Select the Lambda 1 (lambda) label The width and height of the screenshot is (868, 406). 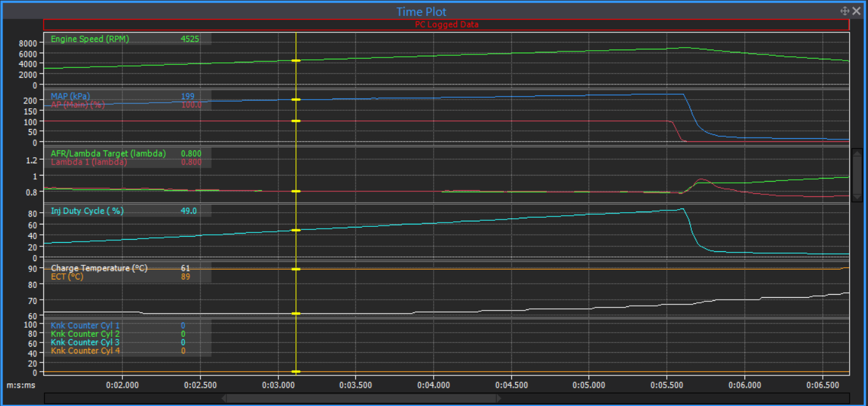89,162
